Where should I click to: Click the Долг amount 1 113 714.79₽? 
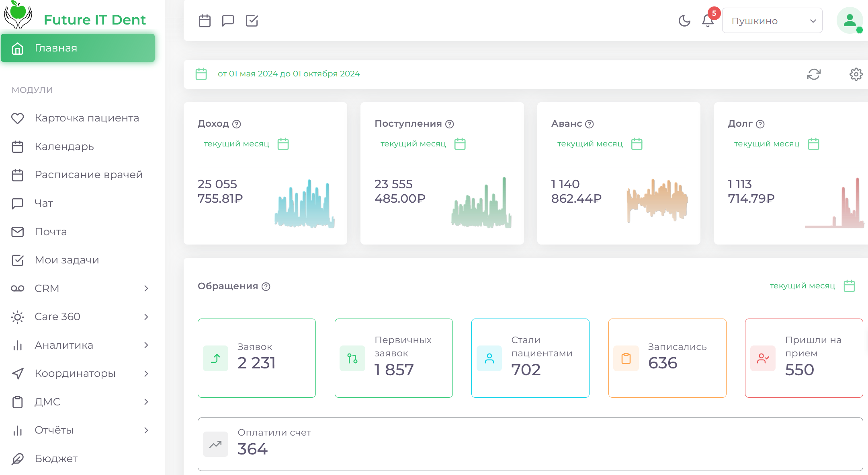coord(751,191)
